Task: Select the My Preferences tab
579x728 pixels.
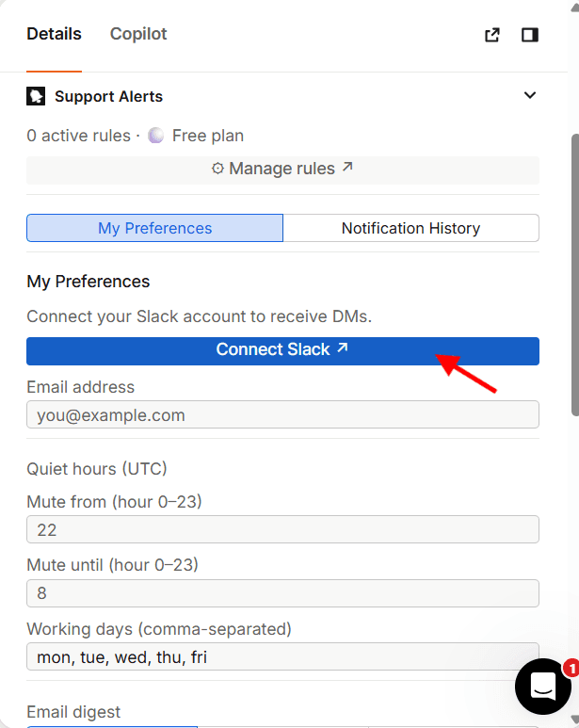Action: (x=154, y=228)
